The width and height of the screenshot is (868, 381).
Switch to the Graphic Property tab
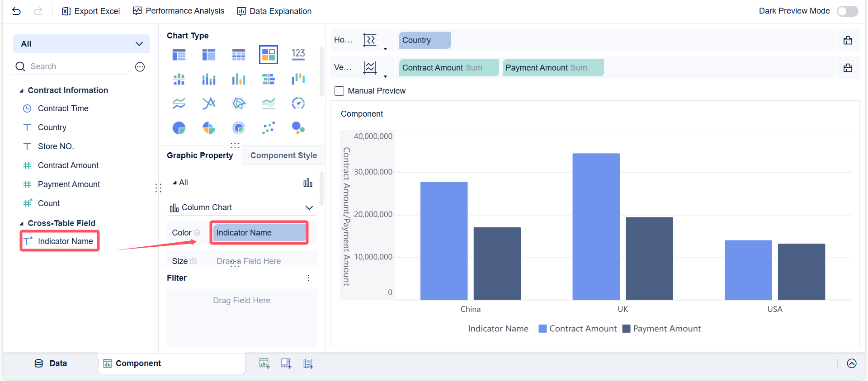click(x=200, y=155)
